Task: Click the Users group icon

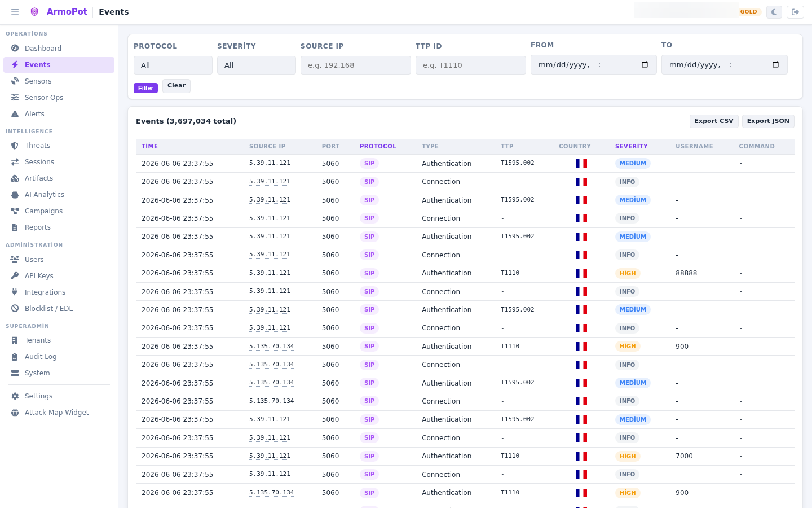Action: point(15,260)
